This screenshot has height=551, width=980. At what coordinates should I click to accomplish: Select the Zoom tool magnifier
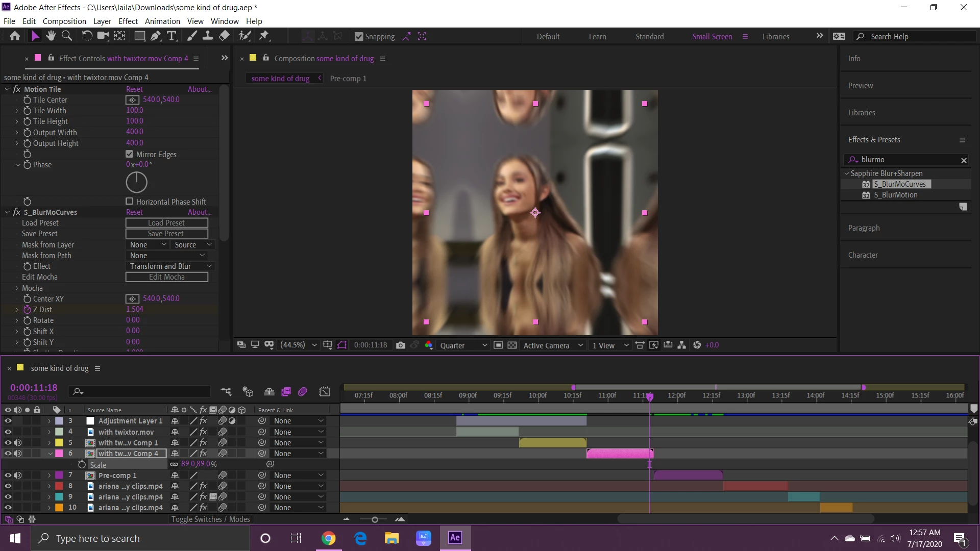[67, 36]
